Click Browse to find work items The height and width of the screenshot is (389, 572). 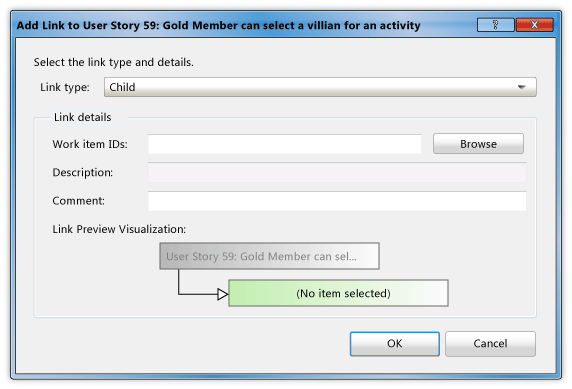[x=478, y=144]
